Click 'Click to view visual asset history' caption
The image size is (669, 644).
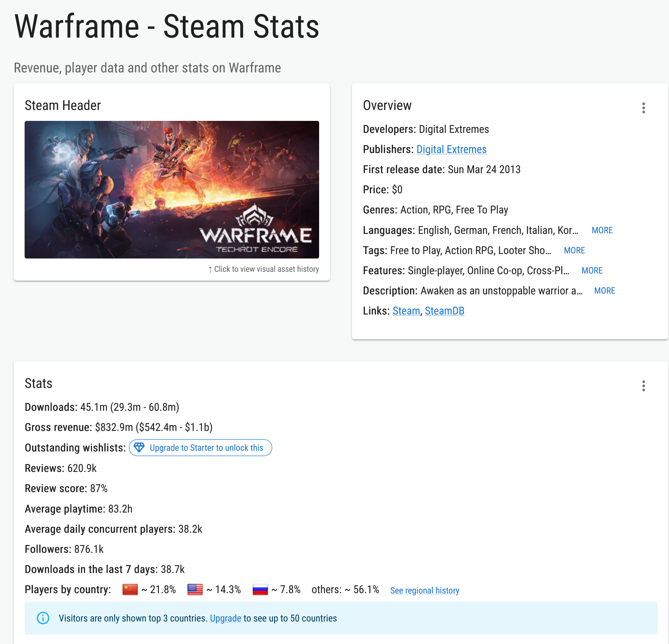pos(263,269)
